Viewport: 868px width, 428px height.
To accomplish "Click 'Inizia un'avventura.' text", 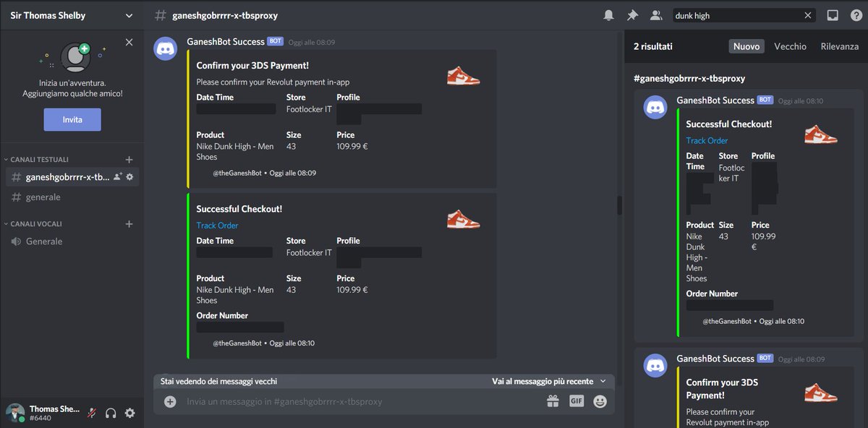I will coord(72,83).
